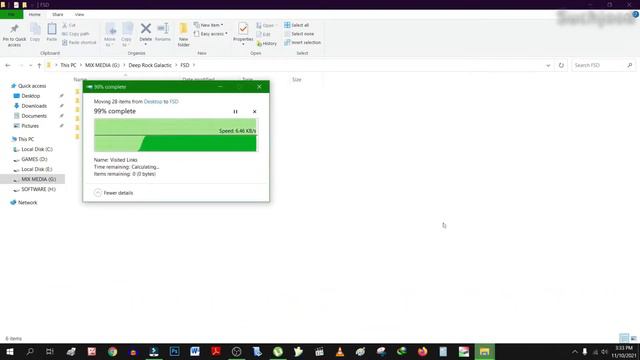The image size is (640, 360).
Task: Click This PC in address breadcrumb
Action: click(68, 65)
